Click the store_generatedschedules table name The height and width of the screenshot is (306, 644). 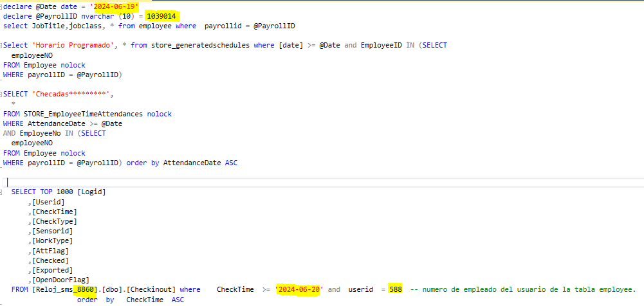point(200,46)
